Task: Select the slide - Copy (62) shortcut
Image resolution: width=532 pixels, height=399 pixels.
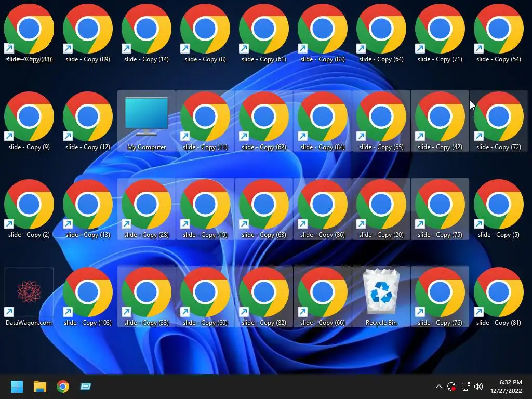Action: pyautogui.click(x=263, y=121)
